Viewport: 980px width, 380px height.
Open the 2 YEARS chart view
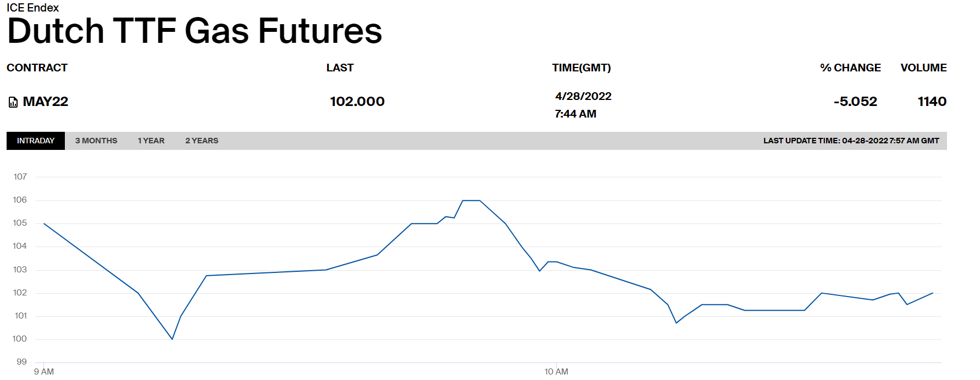(x=202, y=141)
